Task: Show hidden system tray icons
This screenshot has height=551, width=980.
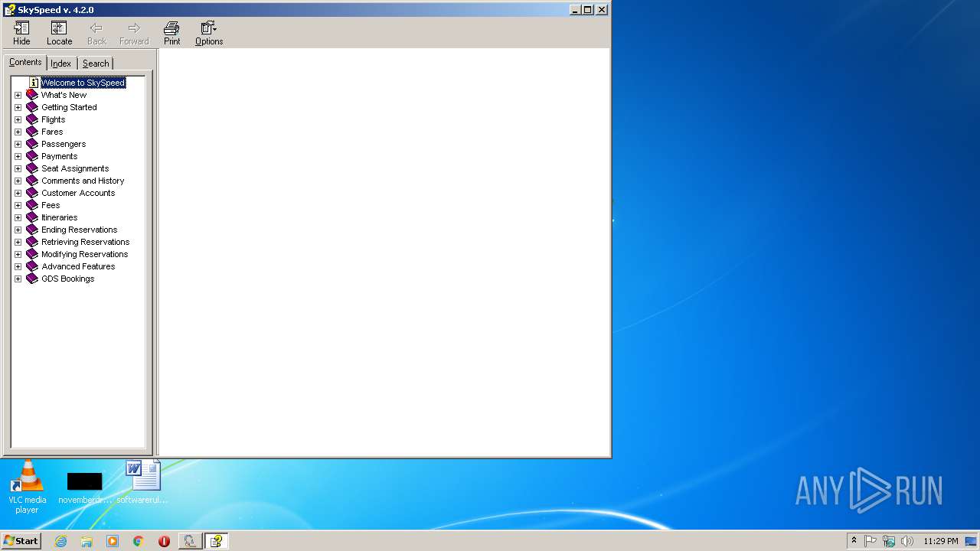Action: tap(854, 540)
